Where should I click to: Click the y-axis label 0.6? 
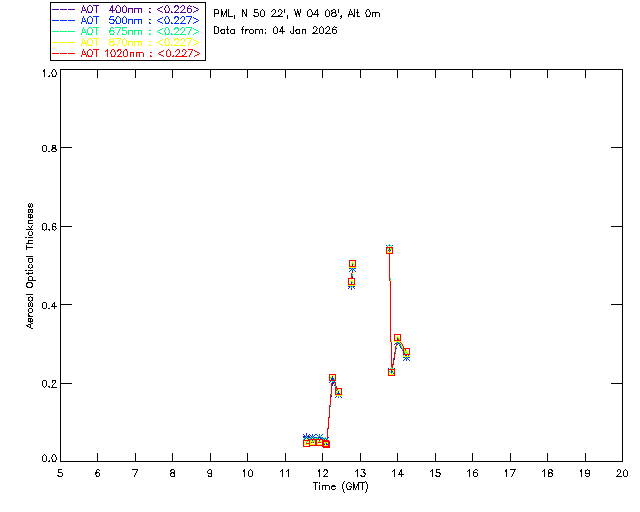tap(49, 227)
